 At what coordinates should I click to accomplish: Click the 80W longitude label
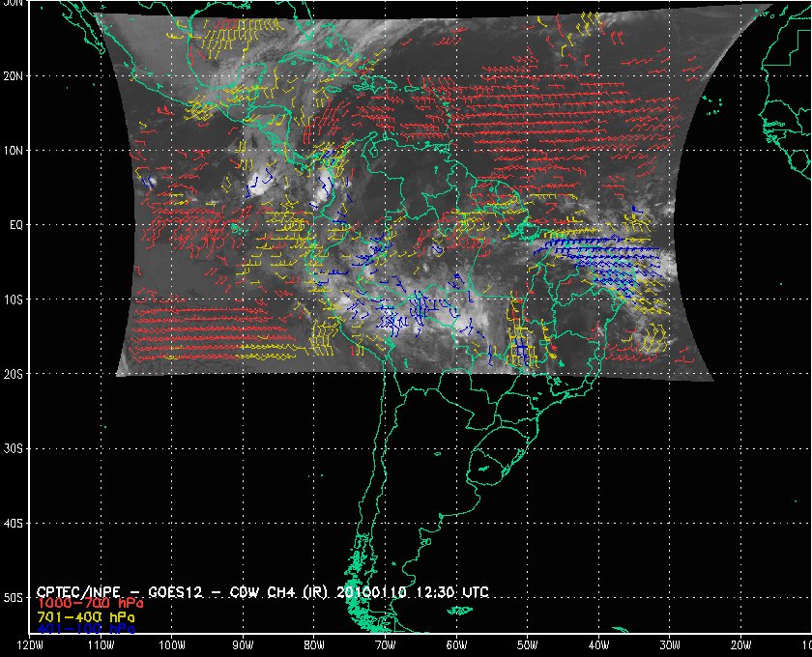tap(314, 645)
